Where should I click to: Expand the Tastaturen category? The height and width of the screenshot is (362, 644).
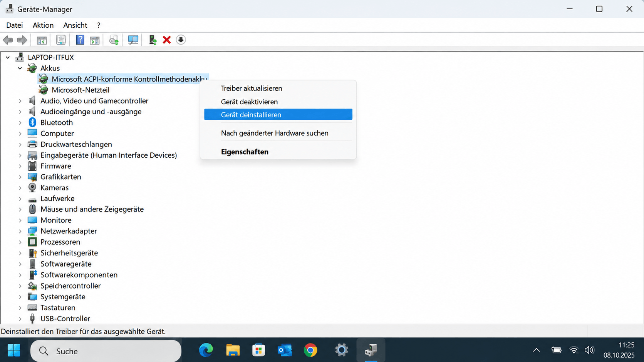(20, 308)
